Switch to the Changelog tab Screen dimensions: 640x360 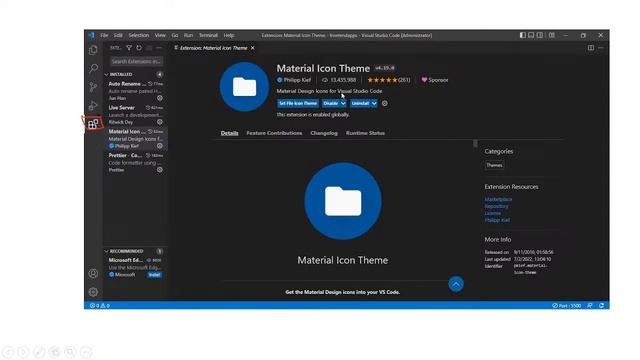pyautogui.click(x=324, y=133)
